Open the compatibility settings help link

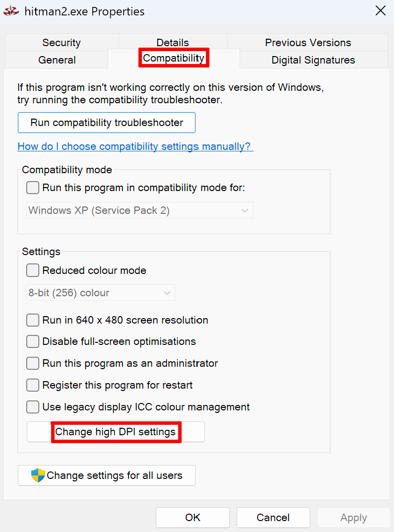pos(135,146)
